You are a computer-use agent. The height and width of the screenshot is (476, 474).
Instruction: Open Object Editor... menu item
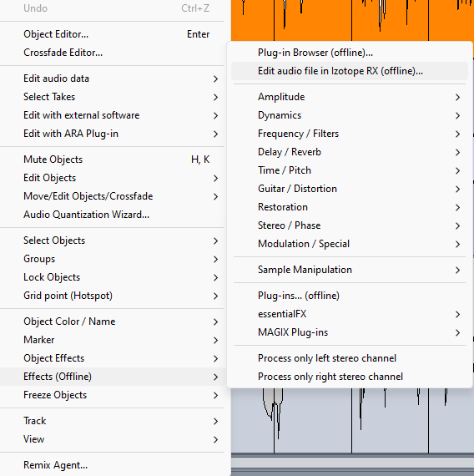(x=113, y=34)
